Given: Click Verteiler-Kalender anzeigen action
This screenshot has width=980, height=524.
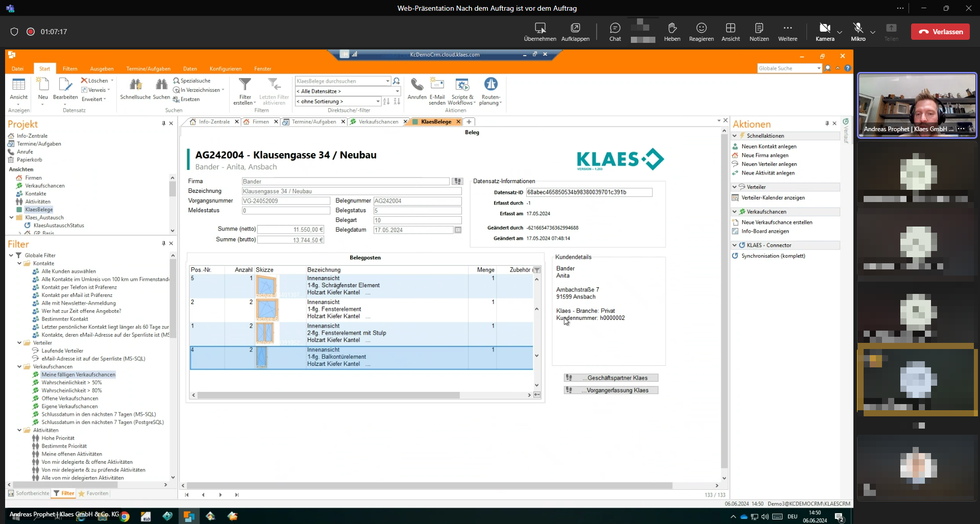Looking at the screenshot, I should pyautogui.click(x=773, y=198).
